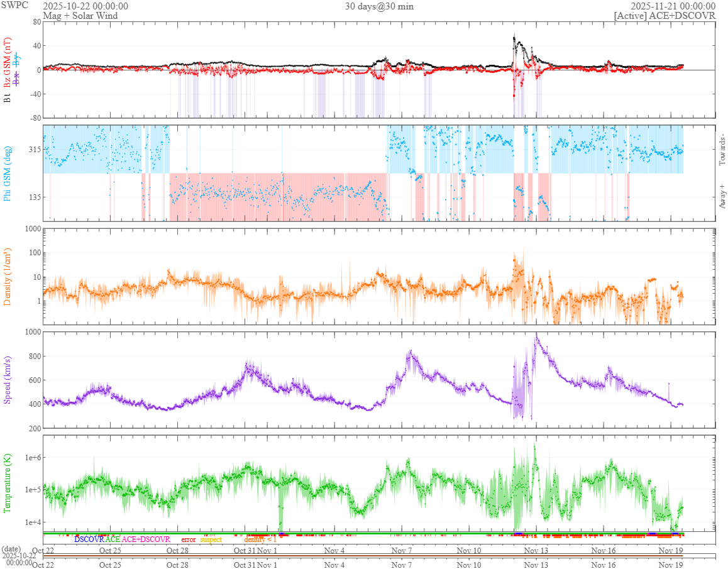The width and height of the screenshot is (728, 569).
Task: Click the -40 tick on the magnetic field axis
Action: (35, 94)
